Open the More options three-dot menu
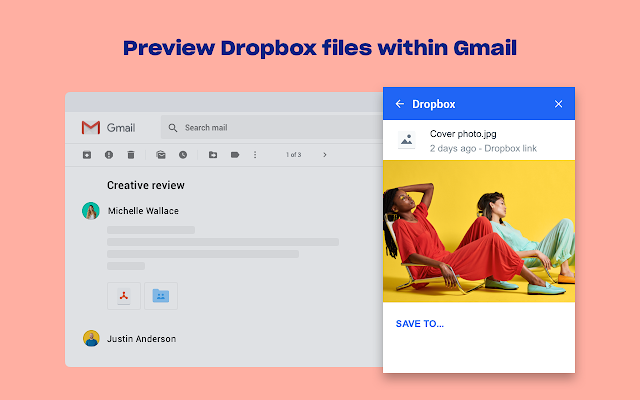Screen dimensions: 640x400 pos(255,155)
